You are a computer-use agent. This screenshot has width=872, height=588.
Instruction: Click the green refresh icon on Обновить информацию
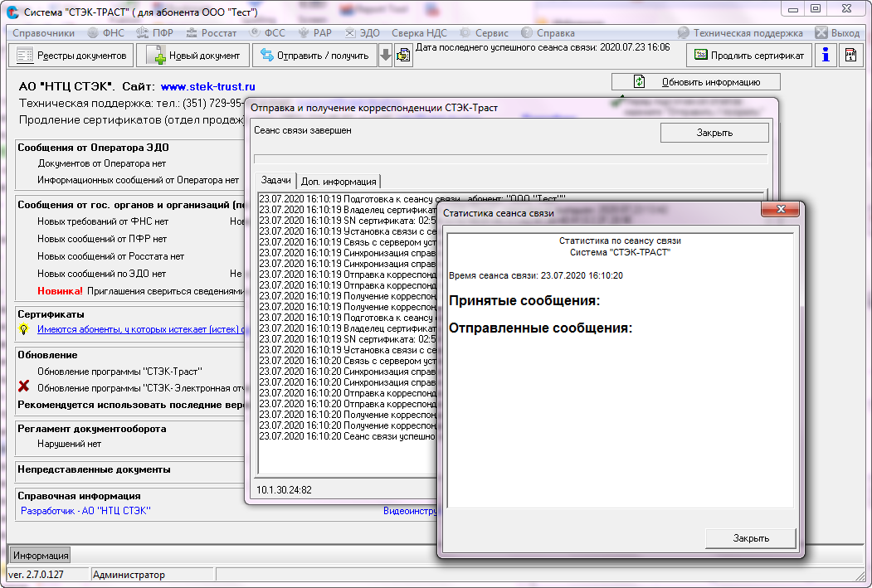click(x=640, y=82)
